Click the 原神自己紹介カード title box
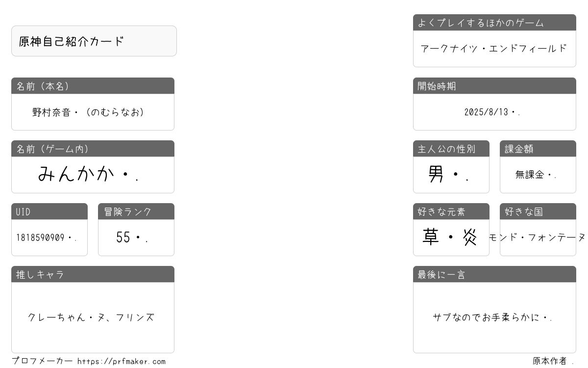The image size is (588, 368). [x=94, y=41]
